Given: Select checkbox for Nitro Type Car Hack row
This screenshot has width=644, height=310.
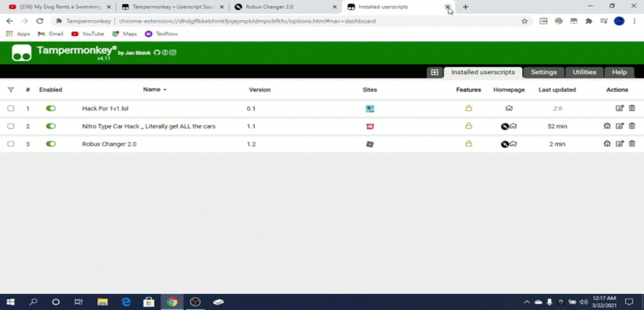Looking at the screenshot, I should pos(11,126).
